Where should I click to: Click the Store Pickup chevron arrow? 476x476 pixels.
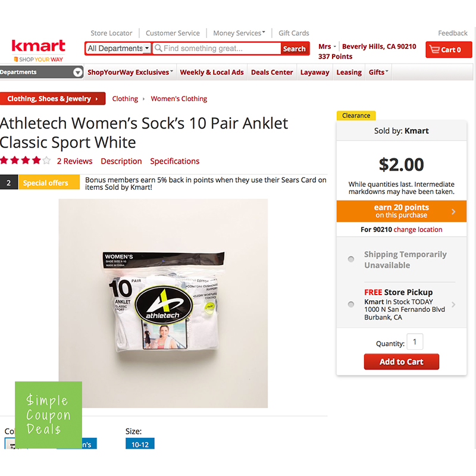[x=453, y=305]
